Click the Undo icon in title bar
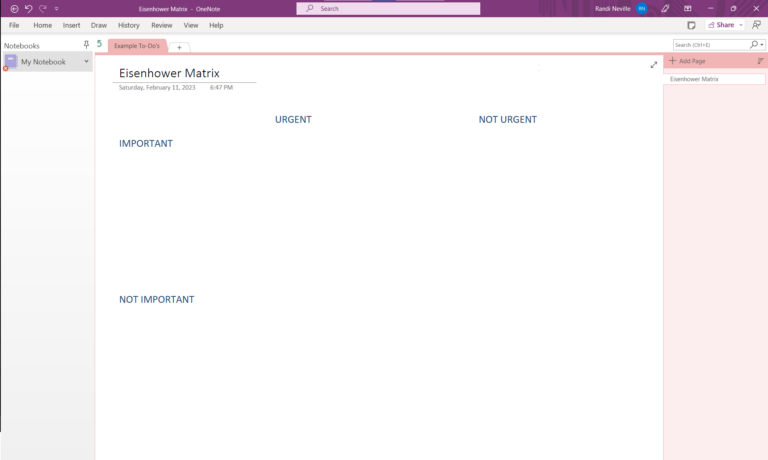The height and width of the screenshot is (460, 768). [x=28, y=8]
